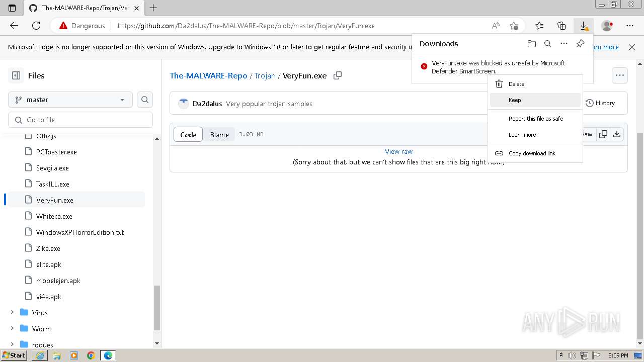Open the Edge profile avatar
The height and width of the screenshot is (362, 644).
tap(607, 26)
